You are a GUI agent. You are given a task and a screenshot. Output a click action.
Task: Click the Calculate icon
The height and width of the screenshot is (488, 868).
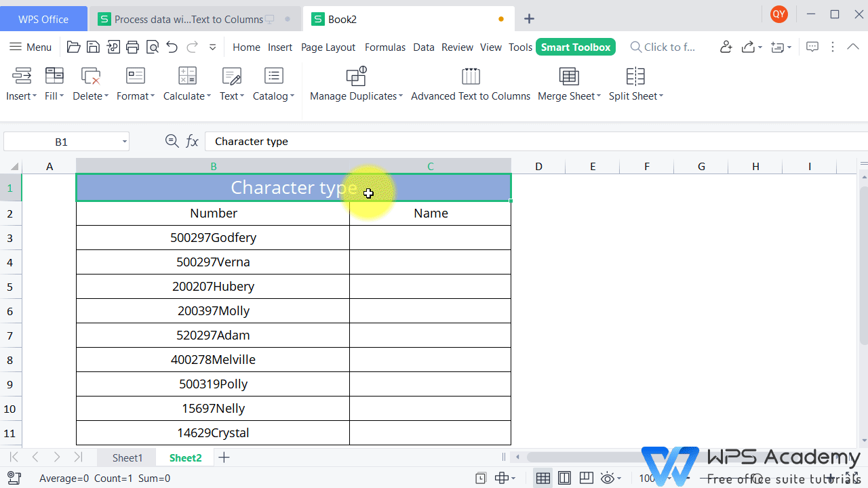[187, 75]
